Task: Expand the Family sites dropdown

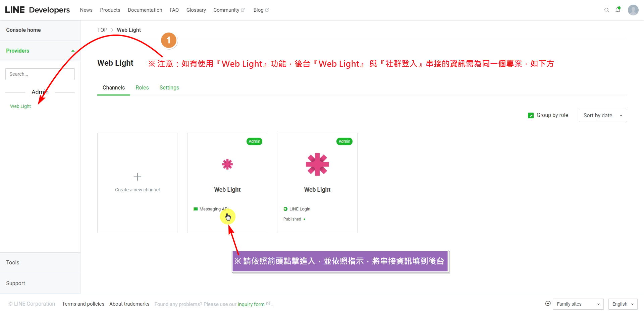Action: (578, 304)
